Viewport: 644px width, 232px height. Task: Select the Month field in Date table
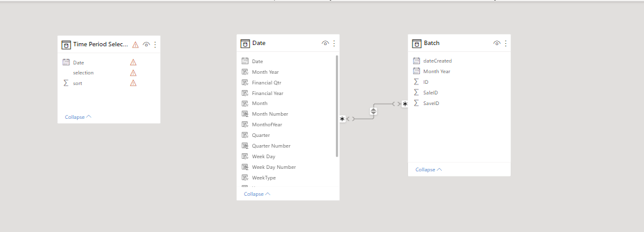(x=260, y=103)
